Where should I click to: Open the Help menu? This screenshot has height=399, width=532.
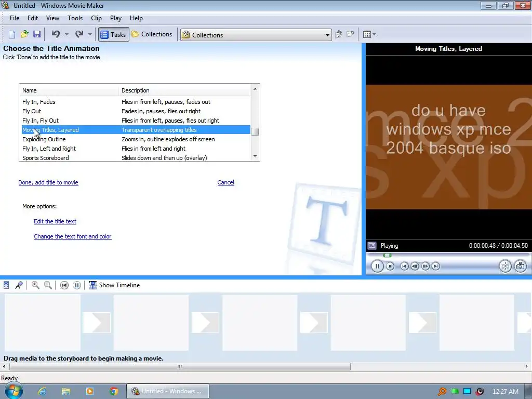136,18
